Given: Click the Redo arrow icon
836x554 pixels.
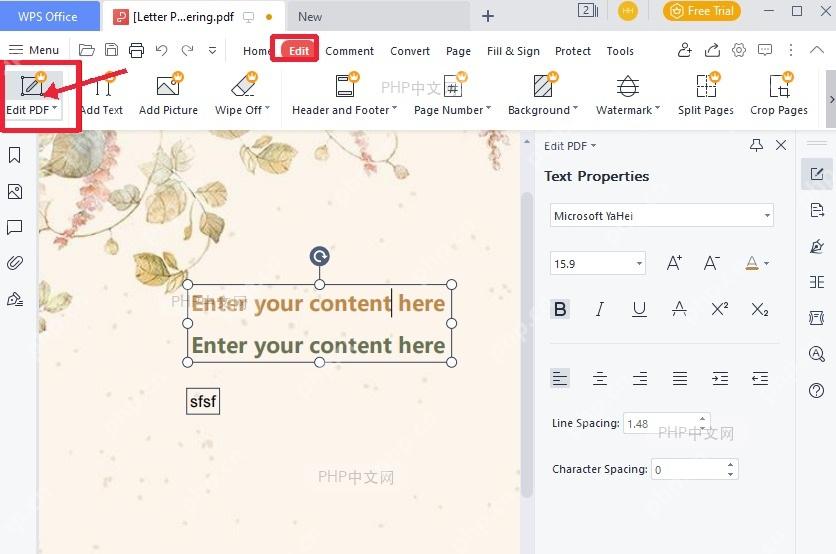Looking at the screenshot, I should 187,50.
